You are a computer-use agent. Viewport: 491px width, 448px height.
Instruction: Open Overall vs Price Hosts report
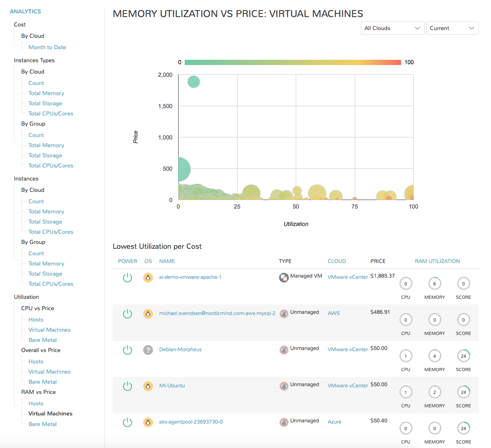pos(36,361)
